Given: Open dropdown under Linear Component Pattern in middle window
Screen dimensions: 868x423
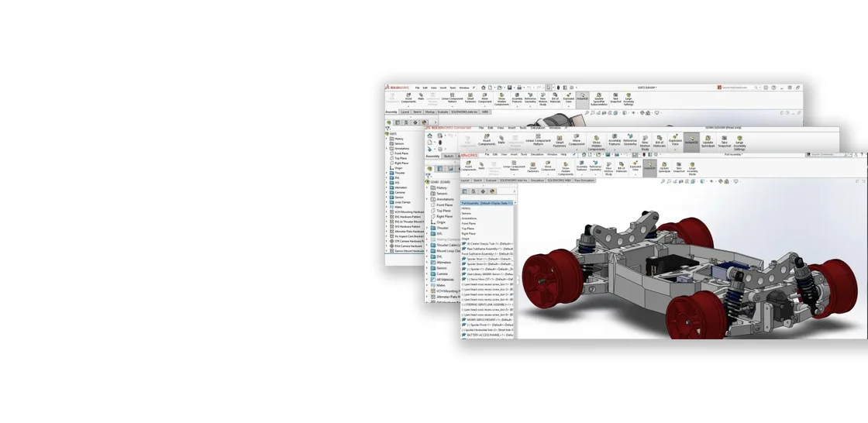Looking at the screenshot, I should pyautogui.click(x=538, y=149).
